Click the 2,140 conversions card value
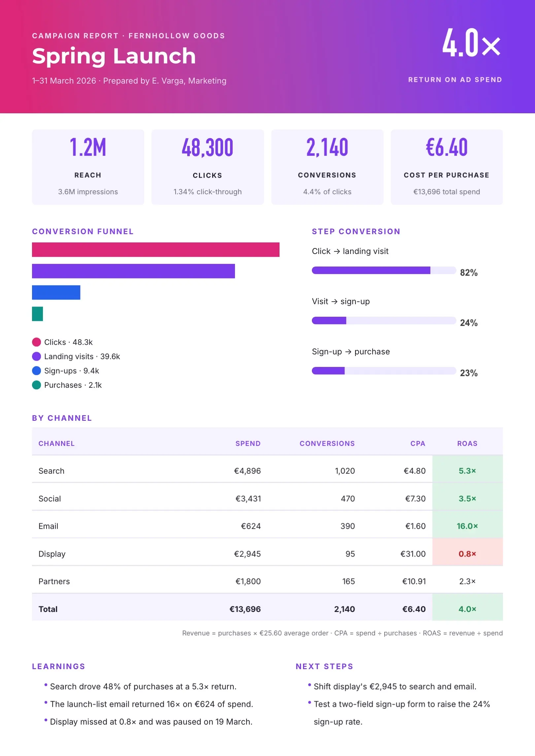535x756 pixels. tap(327, 147)
